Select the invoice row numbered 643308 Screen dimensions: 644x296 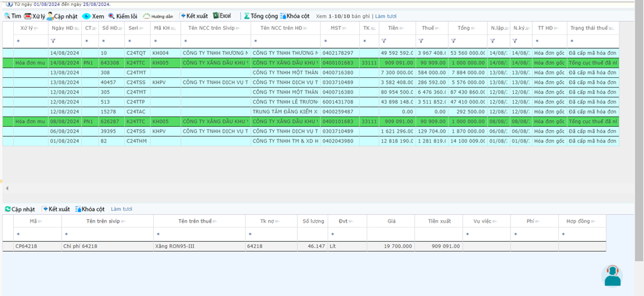[x=110, y=63]
